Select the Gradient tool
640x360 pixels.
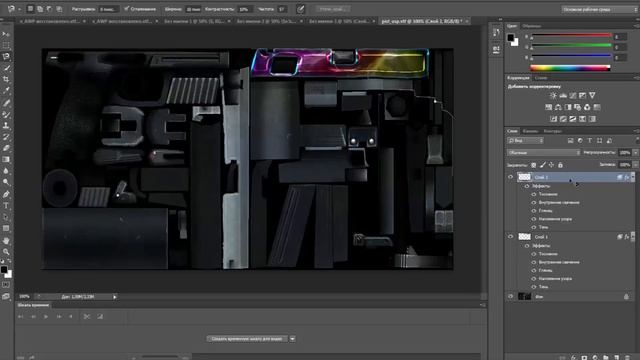[6, 160]
